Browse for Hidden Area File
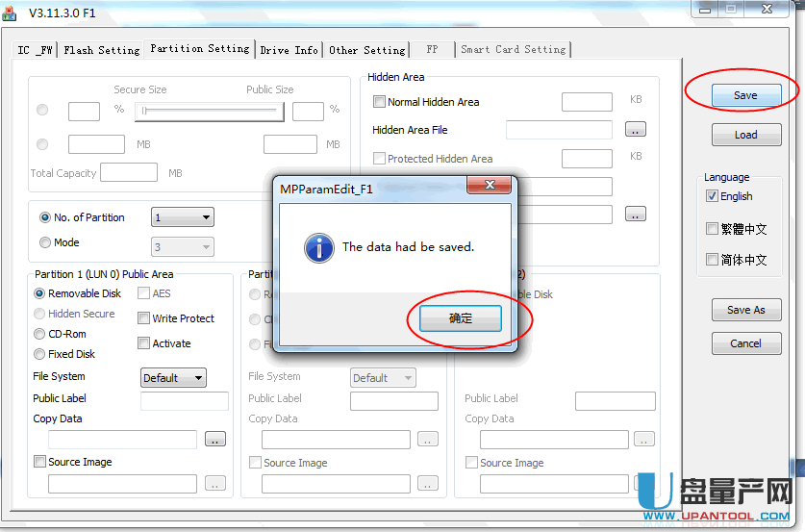 (635, 129)
